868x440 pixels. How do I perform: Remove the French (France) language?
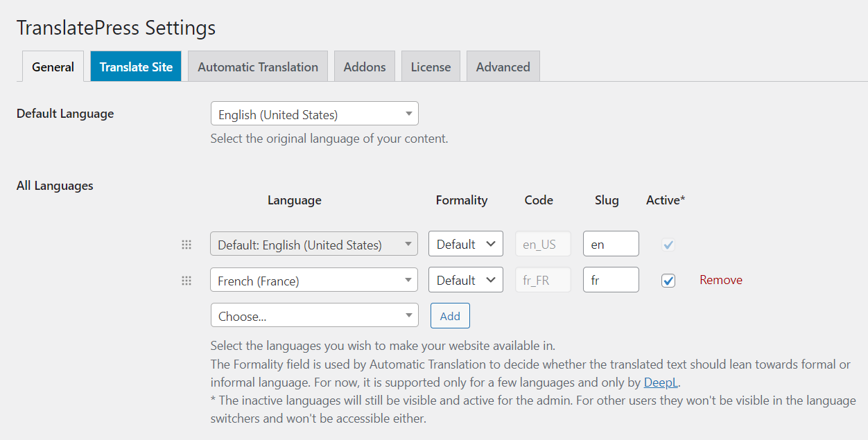720,280
